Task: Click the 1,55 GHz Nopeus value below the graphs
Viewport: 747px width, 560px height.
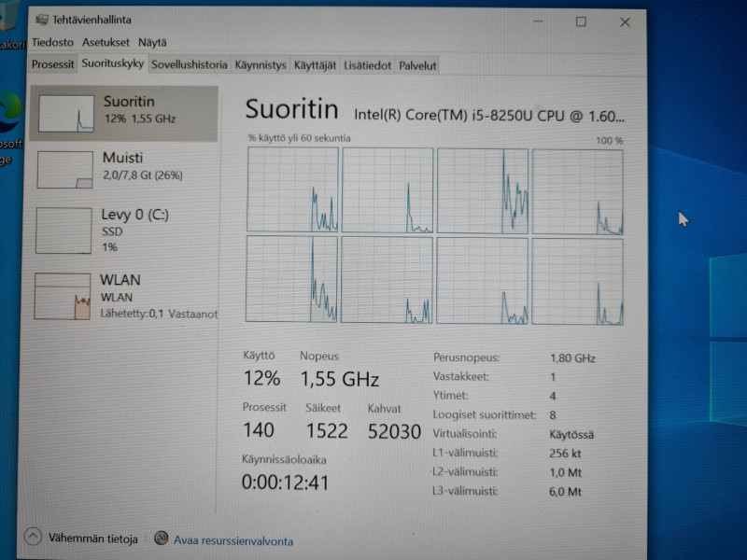Action: [x=340, y=379]
